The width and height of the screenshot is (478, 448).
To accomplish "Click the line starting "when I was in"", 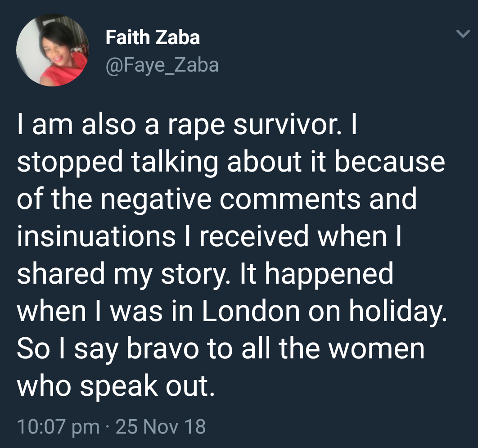I will [x=231, y=311].
